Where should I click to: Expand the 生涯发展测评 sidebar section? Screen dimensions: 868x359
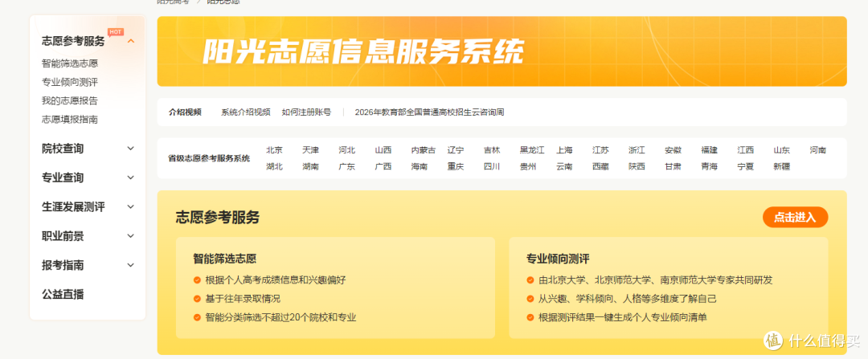click(131, 207)
